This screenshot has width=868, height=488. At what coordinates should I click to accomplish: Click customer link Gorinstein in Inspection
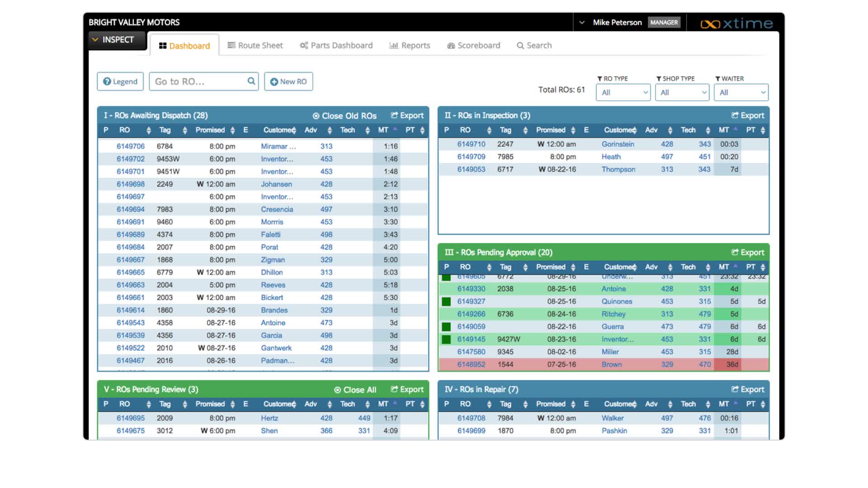[x=618, y=144]
